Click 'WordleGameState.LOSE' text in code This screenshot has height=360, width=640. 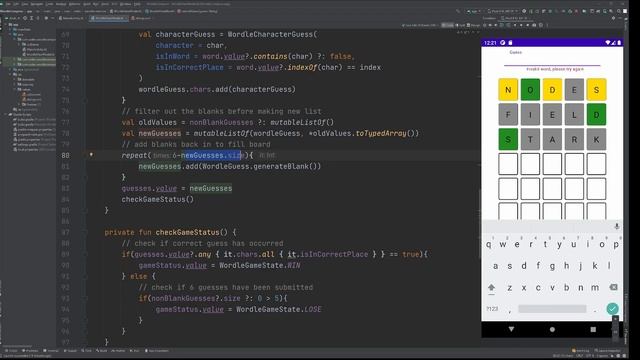[278, 309]
